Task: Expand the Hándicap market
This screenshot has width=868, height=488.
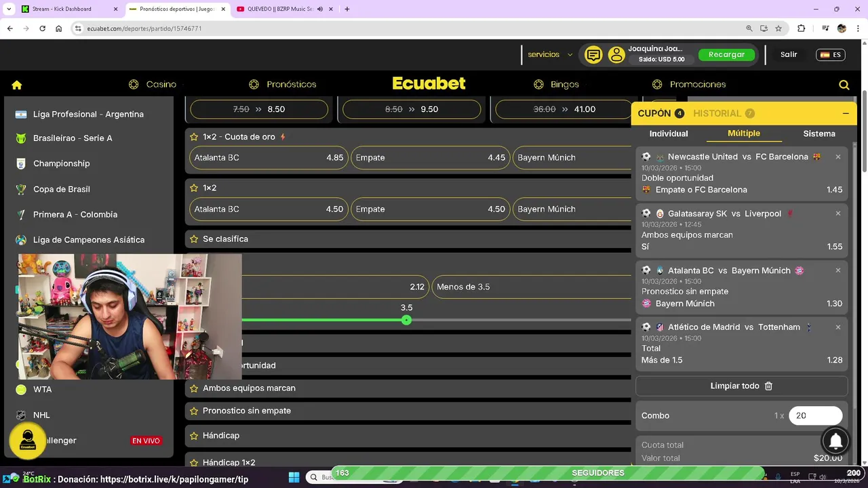Action: click(x=408, y=436)
